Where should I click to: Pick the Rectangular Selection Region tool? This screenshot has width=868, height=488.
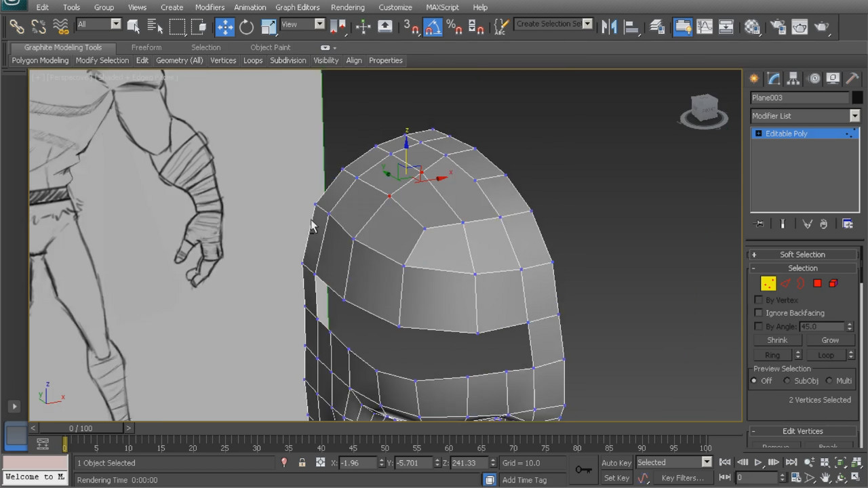[x=177, y=26]
